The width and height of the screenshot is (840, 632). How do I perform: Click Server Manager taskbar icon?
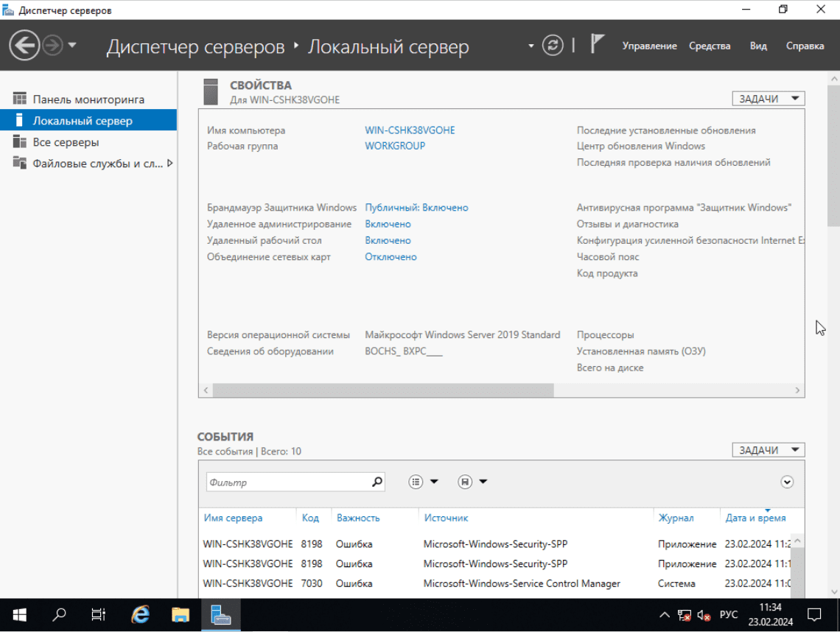click(221, 615)
